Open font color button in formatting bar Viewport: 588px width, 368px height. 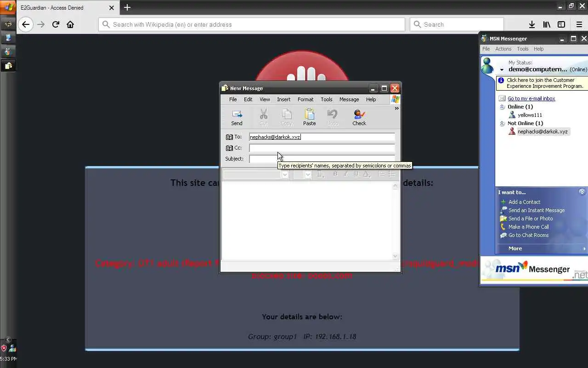coord(367,174)
